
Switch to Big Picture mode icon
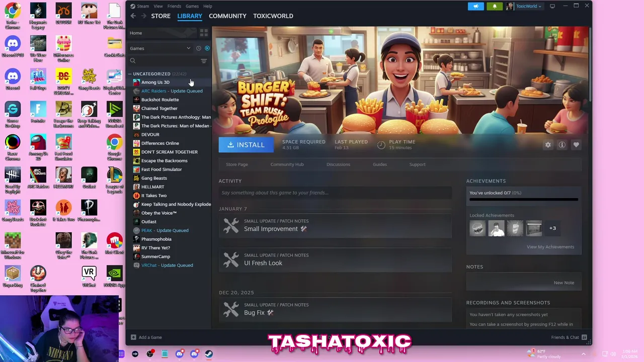[552, 6]
